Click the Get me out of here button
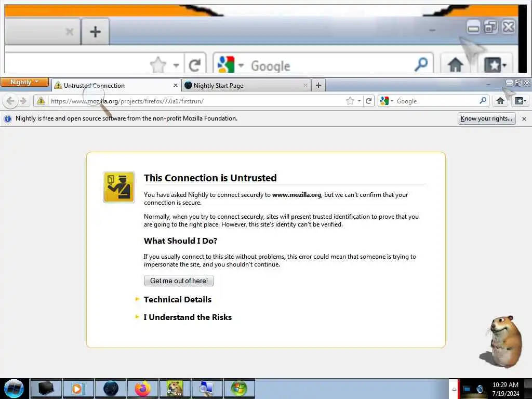Image resolution: width=532 pixels, height=399 pixels. 179,281
